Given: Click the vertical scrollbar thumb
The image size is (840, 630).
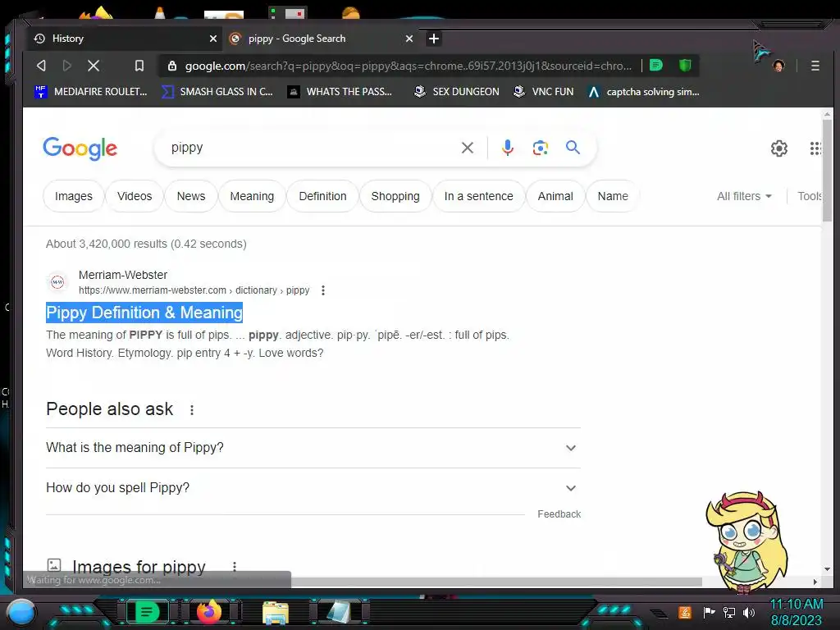Looking at the screenshot, I should click(827, 171).
